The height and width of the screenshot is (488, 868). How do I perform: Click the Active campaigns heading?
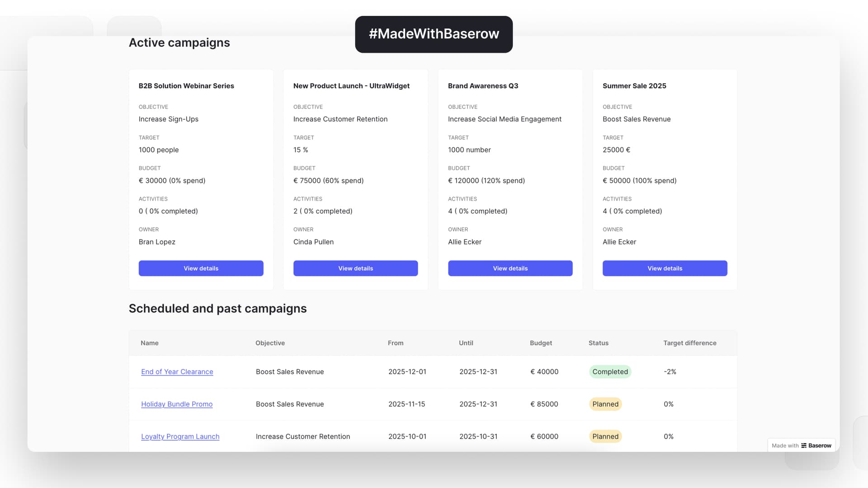click(179, 42)
